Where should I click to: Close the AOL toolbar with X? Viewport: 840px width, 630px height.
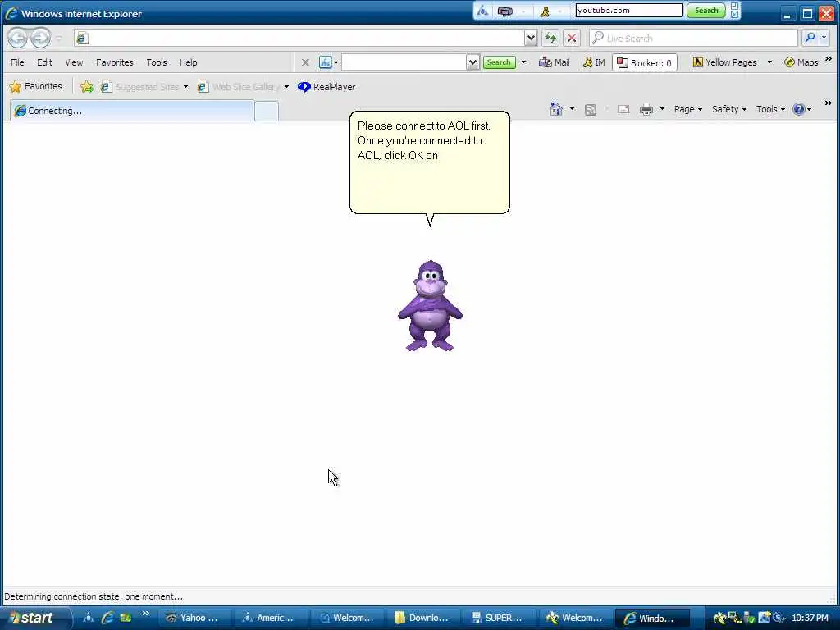305,62
